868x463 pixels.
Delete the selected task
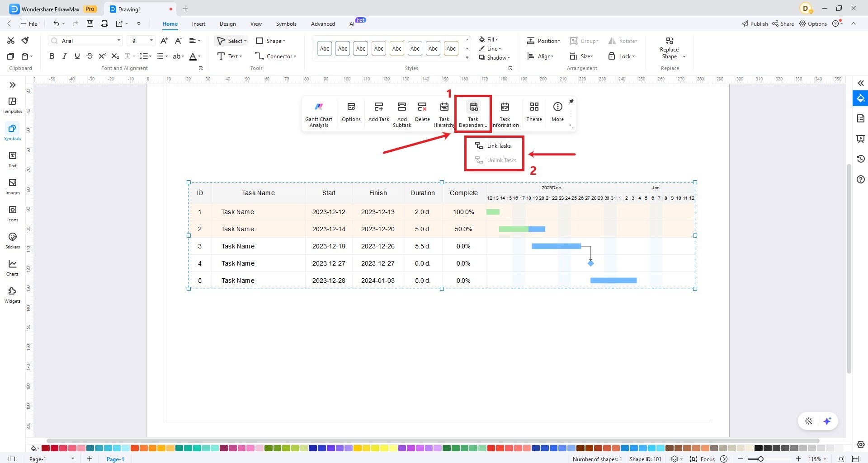[422, 112]
